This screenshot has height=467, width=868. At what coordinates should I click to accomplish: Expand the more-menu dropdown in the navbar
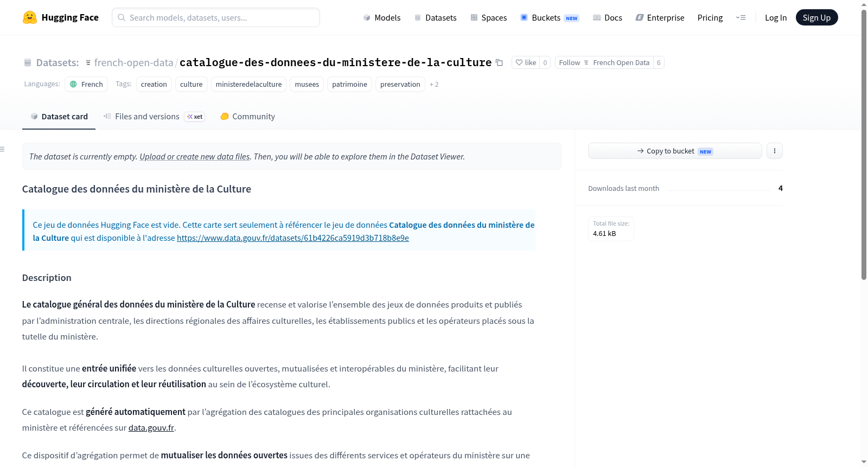point(741,17)
